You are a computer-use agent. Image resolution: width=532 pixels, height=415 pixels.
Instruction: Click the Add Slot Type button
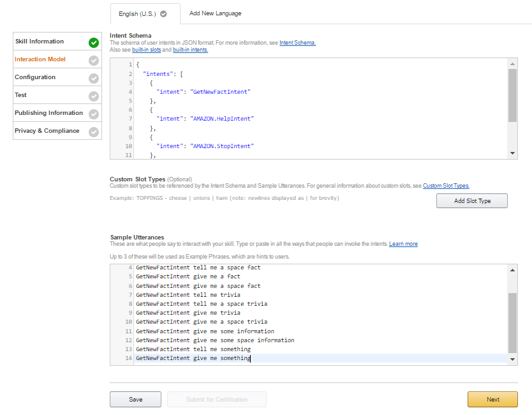click(472, 200)
